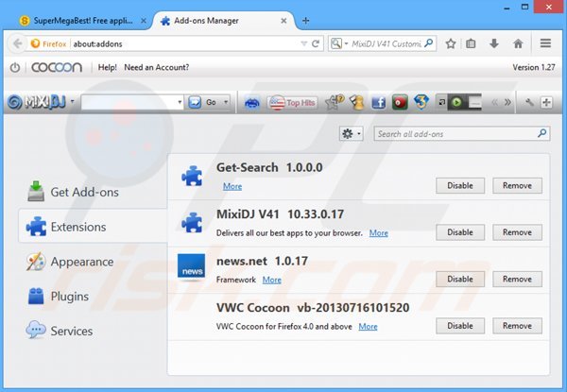Click the chess pawns icon
The image size is (567, 392).
[x=356, y=103]
